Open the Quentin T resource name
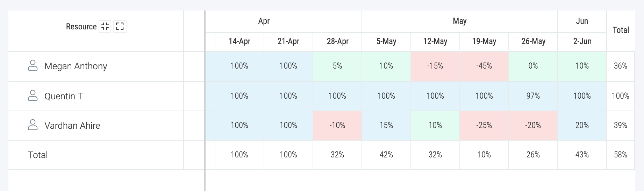Viewport: 644px width, 191px height. tap(64, 96)
